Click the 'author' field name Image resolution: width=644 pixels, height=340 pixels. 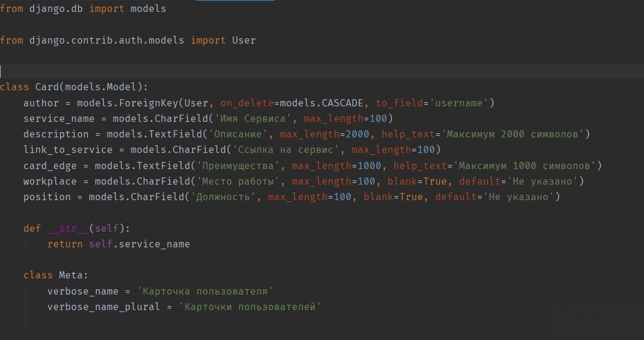tap(41, 103)
